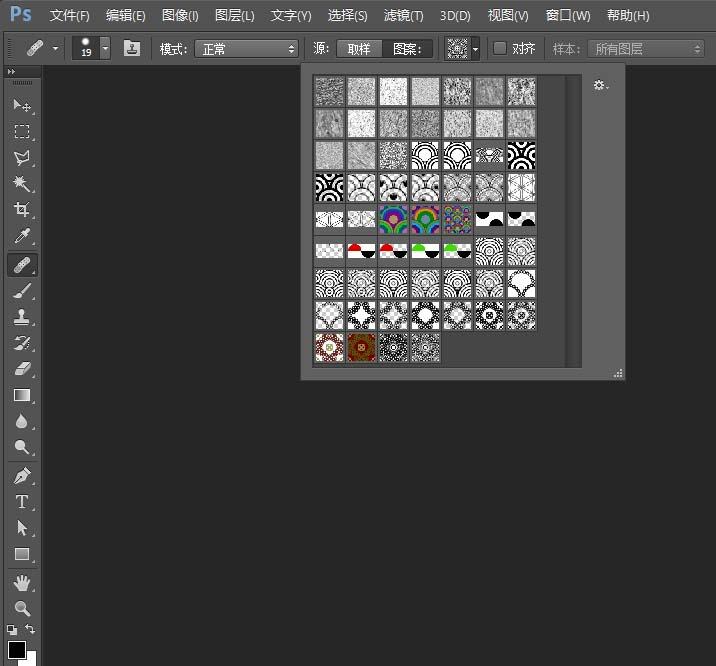Select the Rectangular Marquee tool

point(22,132)
